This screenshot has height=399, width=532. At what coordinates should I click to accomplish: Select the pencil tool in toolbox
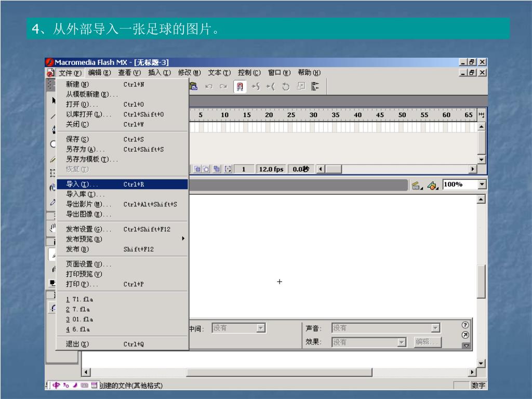point(53,159)
